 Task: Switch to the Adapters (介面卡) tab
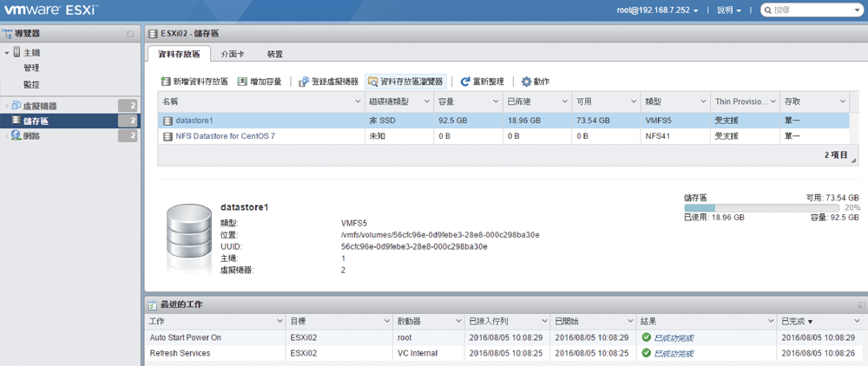pos(233,54)
